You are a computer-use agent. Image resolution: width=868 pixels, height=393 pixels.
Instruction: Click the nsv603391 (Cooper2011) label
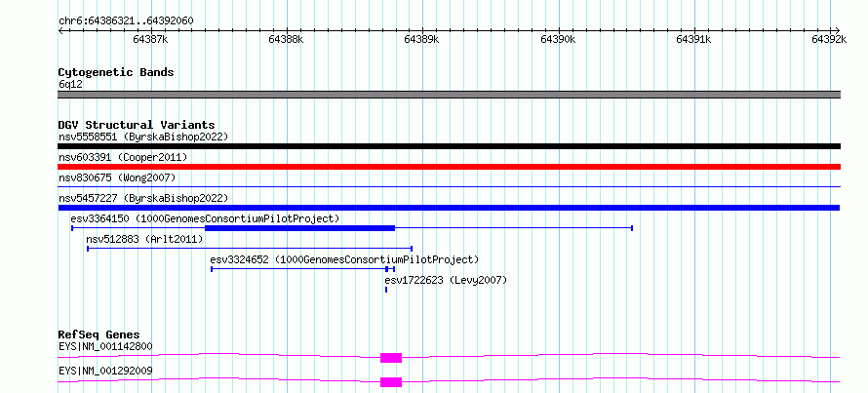pos(123,157)
